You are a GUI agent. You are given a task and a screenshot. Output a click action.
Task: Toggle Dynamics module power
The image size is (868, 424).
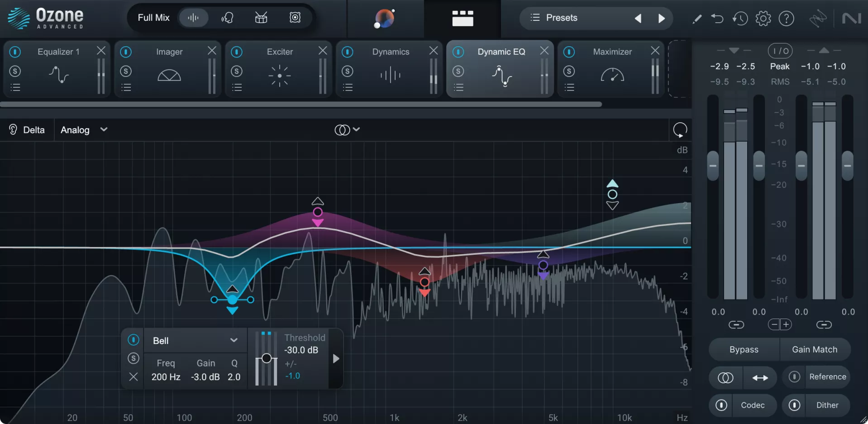348,52
